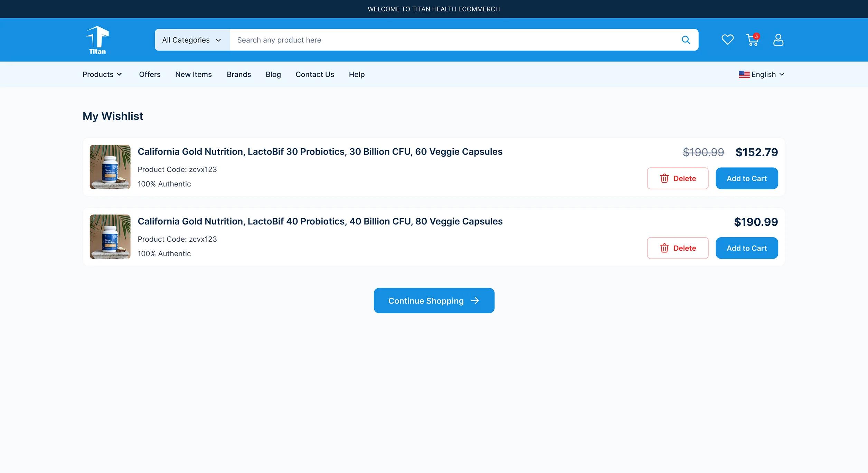The height and width of the screenshot is (473, 868).
Task: Open the user account icon
Action: tap(778, 40)
